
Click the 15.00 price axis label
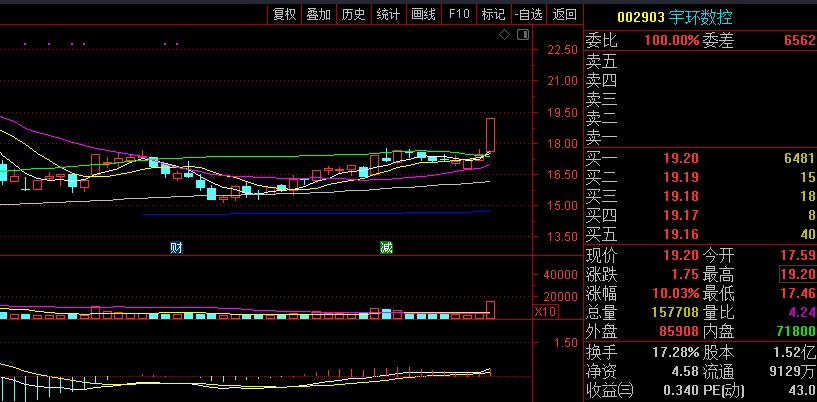(x=564, y=205)
